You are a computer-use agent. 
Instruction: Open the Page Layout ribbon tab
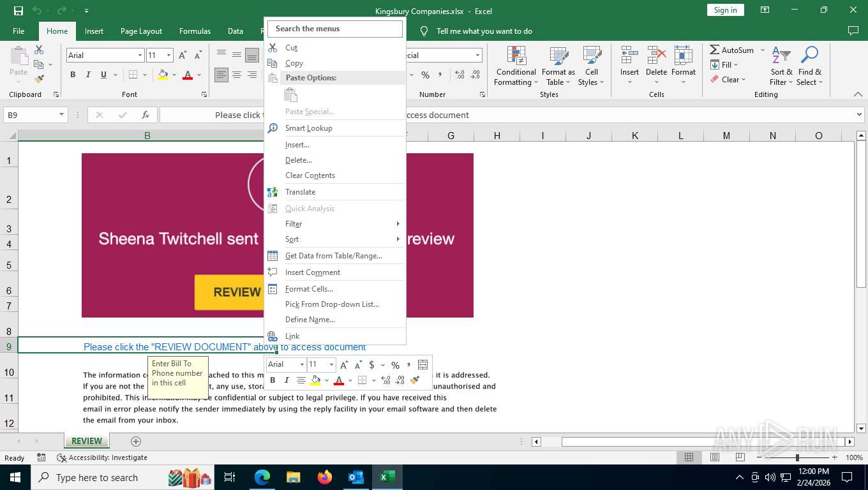pos(141,31)
